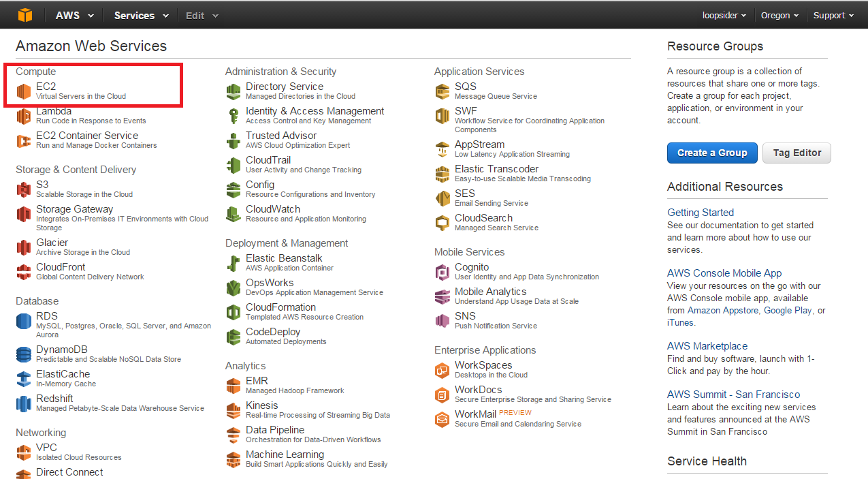Open the loopsider account dropdown
Screen dimensions: 868x479
click(724, 15)
